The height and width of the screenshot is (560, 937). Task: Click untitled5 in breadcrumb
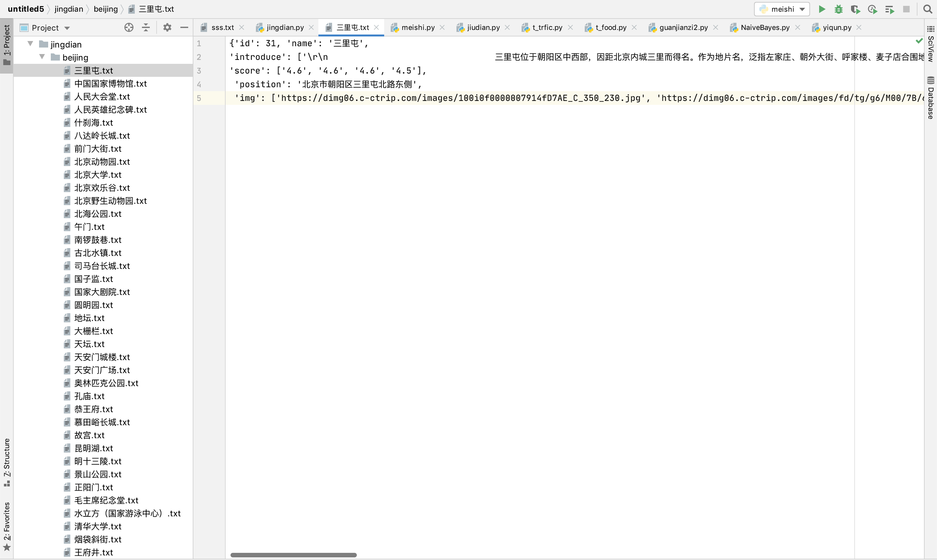click(26, 9)
